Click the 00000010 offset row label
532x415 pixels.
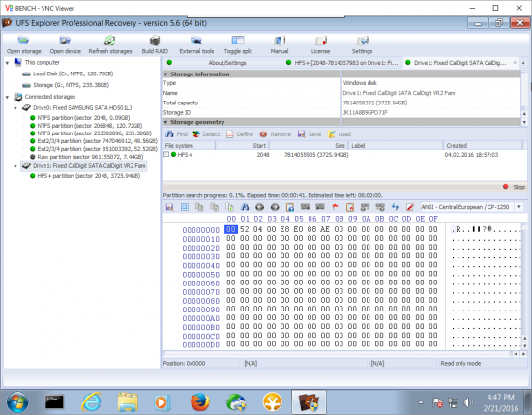click(200, 239)
